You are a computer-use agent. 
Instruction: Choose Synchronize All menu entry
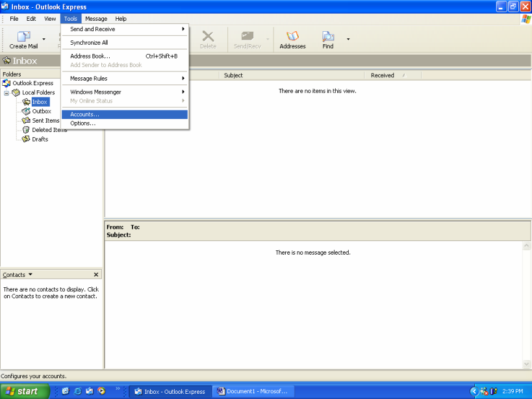(125, 42)
